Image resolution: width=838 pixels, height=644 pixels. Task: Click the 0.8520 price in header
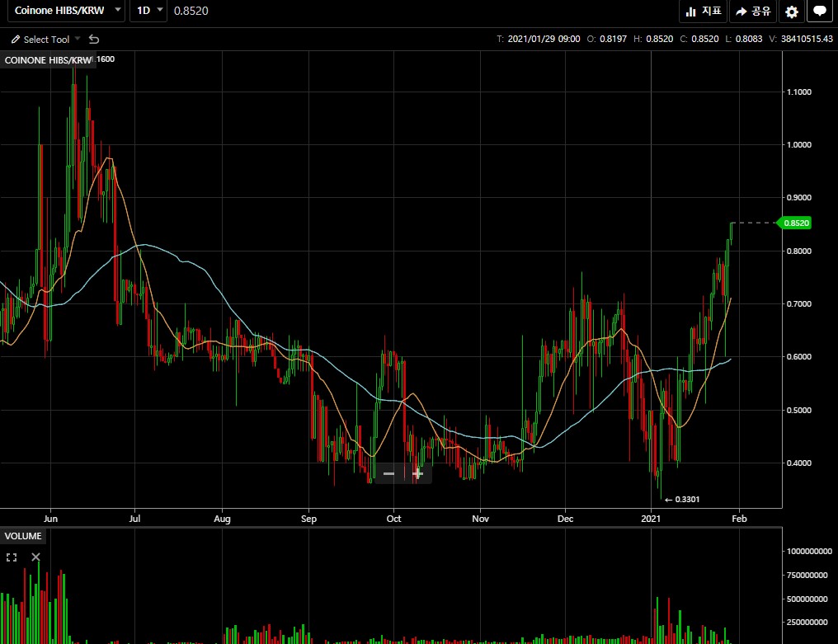coord(191,11)
